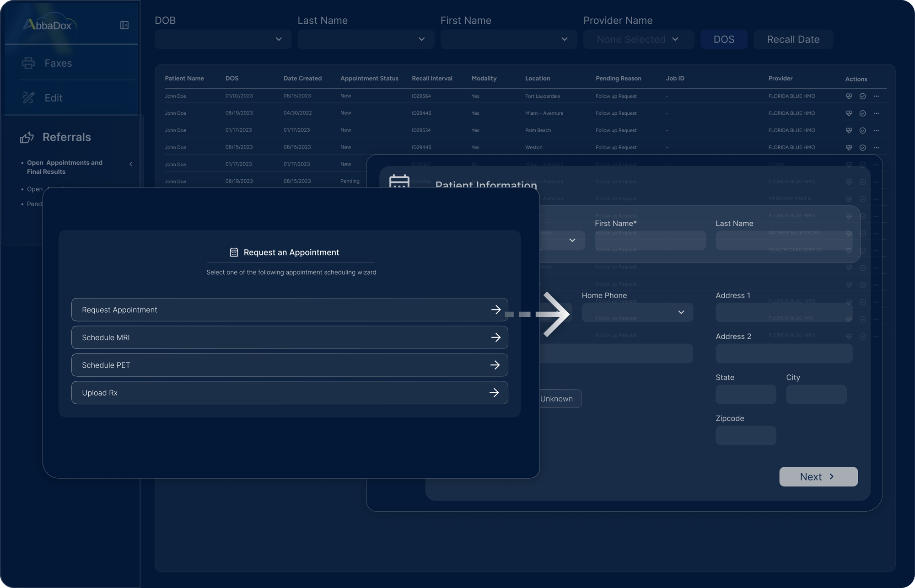Click the Edit pencil icon
Screen dimensions: 915x588
click(x=28, y=97)
